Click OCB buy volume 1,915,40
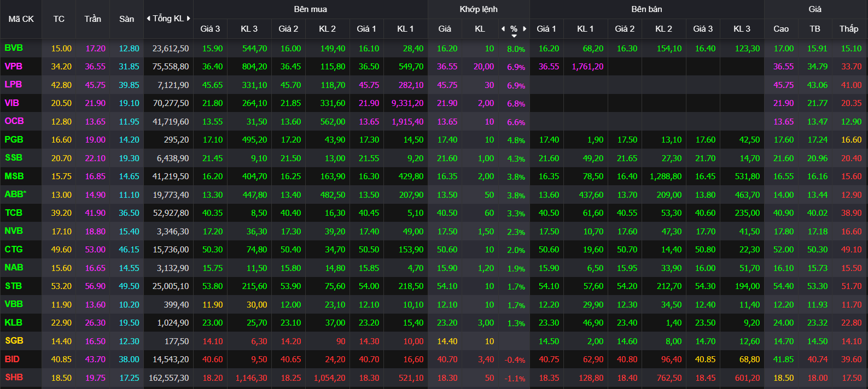The width and height of the screenshot is (868, 389). tap(407, 122)
